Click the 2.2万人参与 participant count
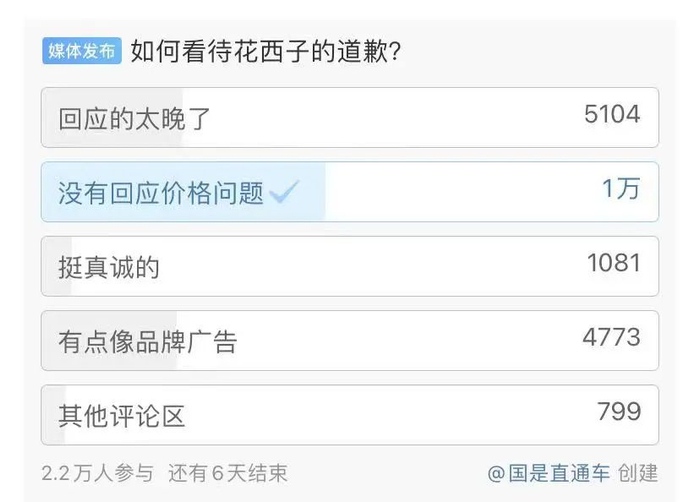 point(97,473)
